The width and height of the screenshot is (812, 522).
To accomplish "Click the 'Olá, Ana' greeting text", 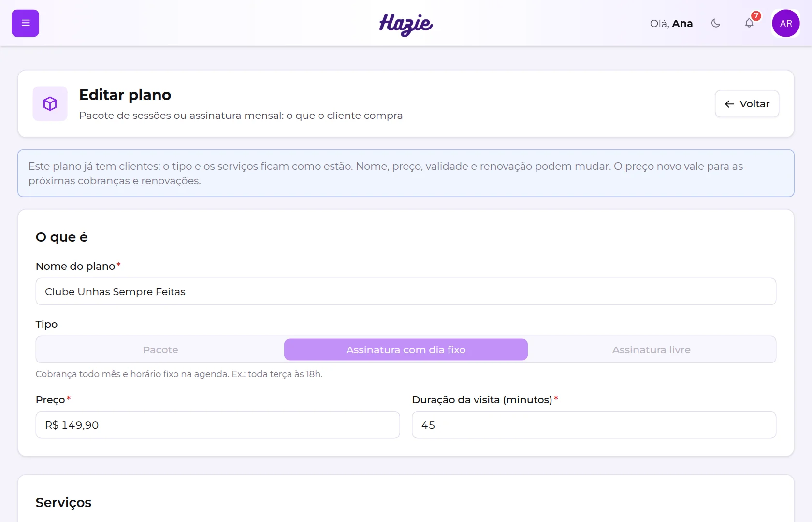I will point(671,24).
